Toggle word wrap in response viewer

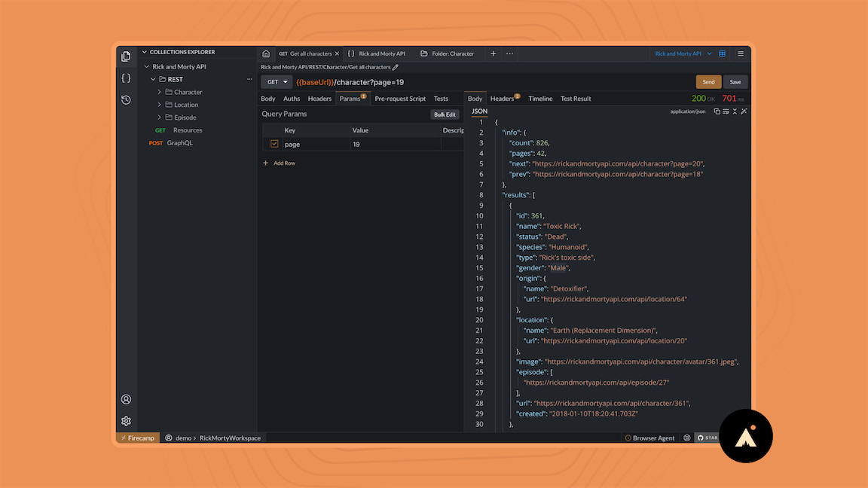click(726, 111)
